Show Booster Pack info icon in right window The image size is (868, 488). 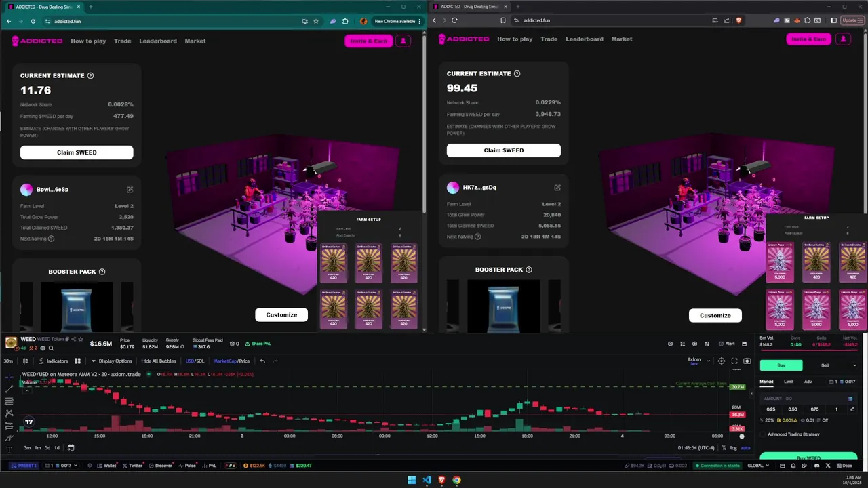(529, 270)
